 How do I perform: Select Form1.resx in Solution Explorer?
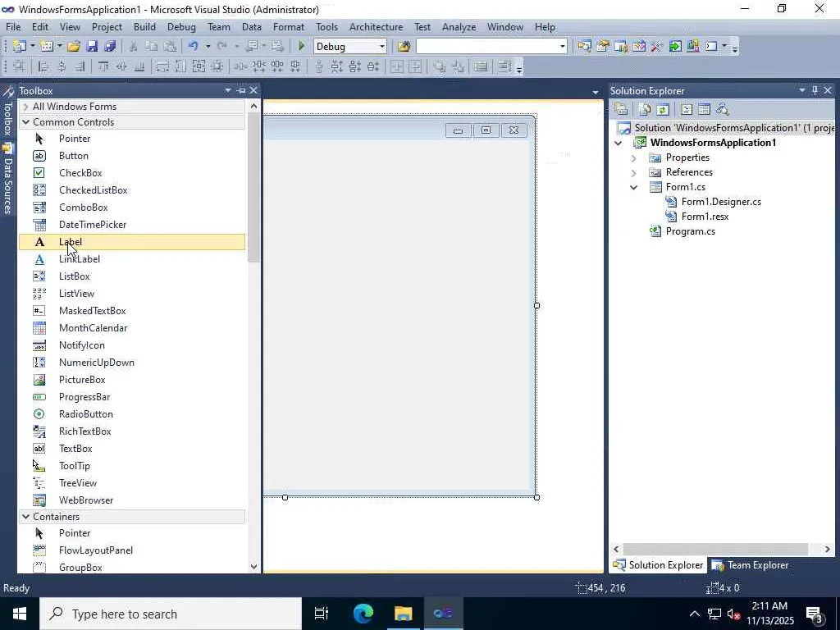(705, 217)
